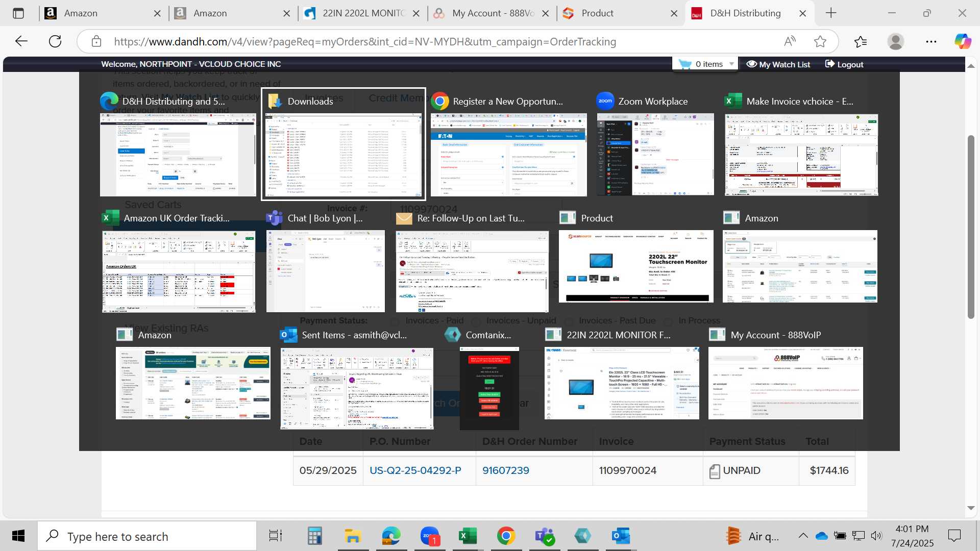Image resolution: width=980 pixels, height=551 pixels.
Task: Click the 05/29/2025 date cell
Action: coord(328,470)
